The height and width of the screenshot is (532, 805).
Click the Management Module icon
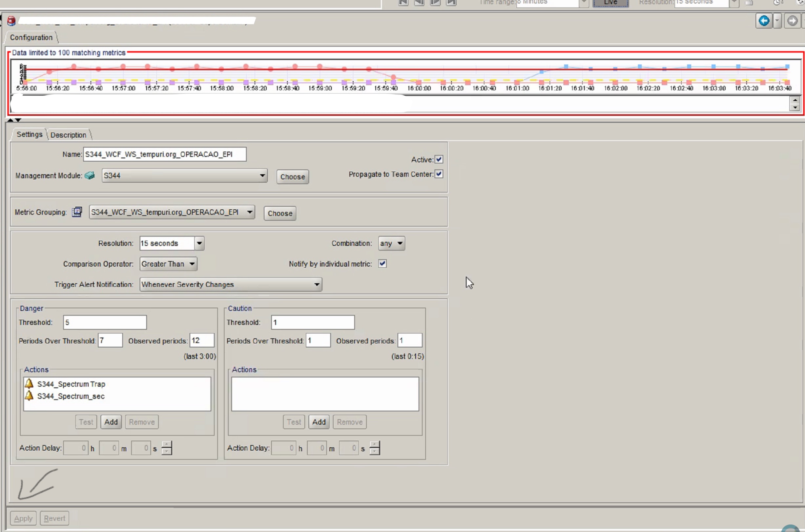coord(90,175)
